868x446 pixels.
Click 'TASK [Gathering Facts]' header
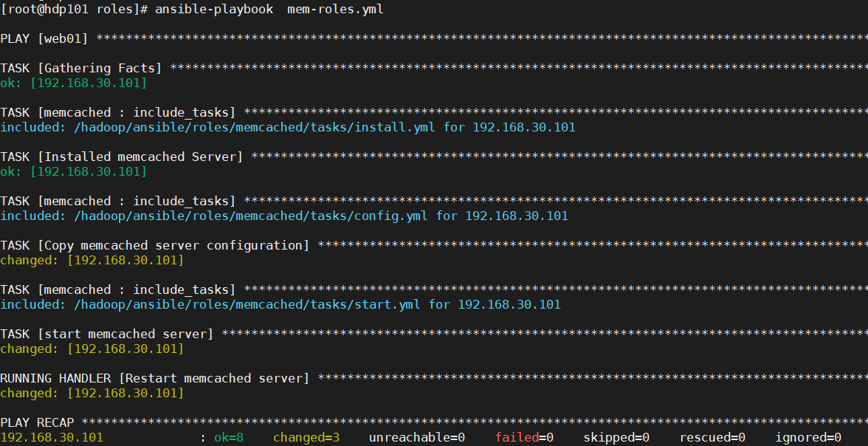[81, 68]
